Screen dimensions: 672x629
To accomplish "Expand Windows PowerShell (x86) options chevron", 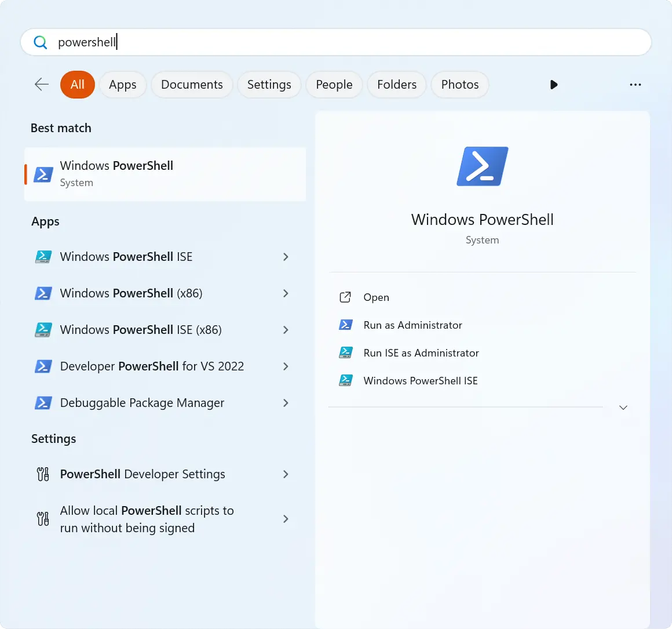I will (286, 293).
